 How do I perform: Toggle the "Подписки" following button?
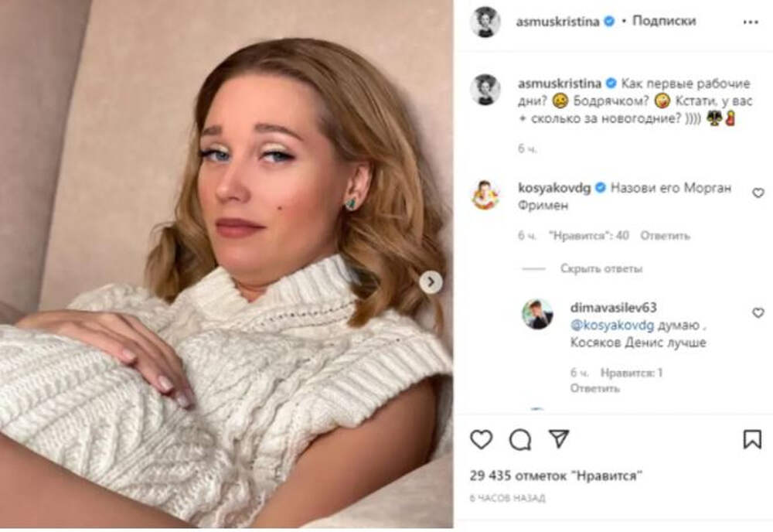click(x=664, y=22)
